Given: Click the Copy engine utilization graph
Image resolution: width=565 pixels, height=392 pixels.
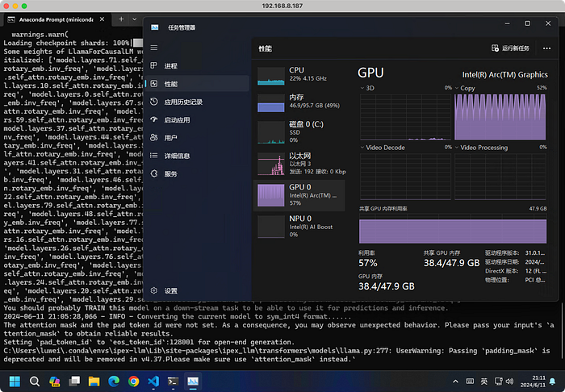Looking at the screenshot, I should (500, 117).
